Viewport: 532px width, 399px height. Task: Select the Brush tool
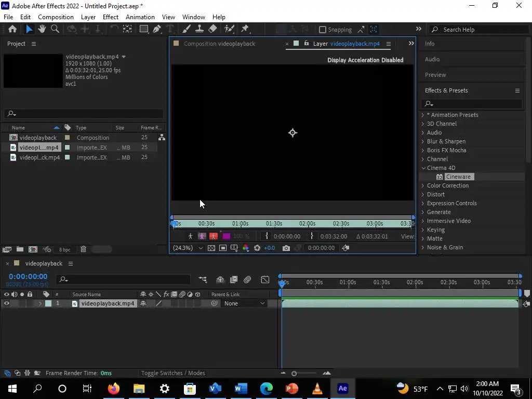point(187,29)
